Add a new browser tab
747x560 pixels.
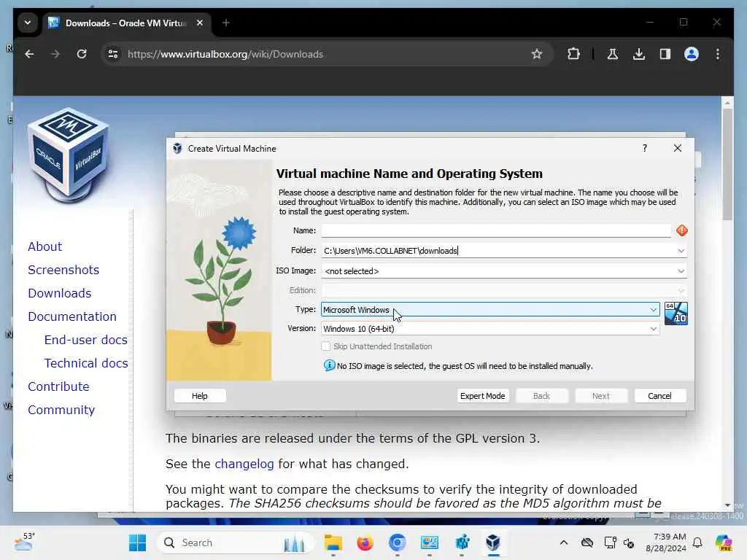[226, 23]
